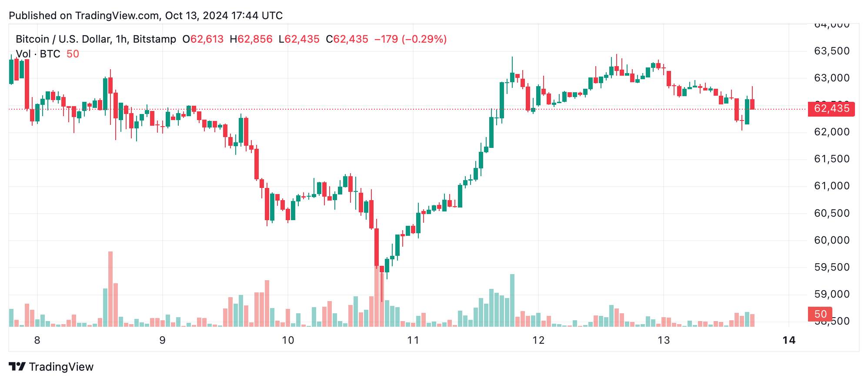Viewport: 868px width, 382px height.
Task: Select the date label 9 on time axis
Action: [163, 340]
